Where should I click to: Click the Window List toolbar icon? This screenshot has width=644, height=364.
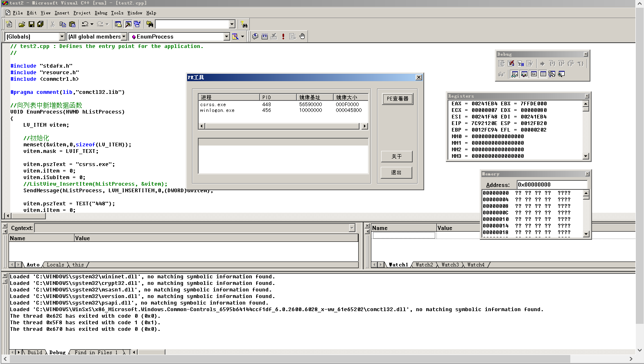click(x=137, y=24)
